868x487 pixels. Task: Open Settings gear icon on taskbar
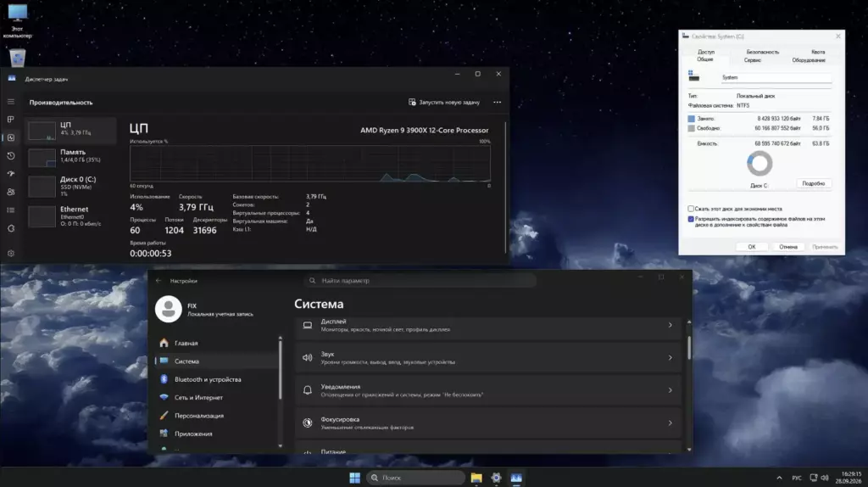click(496, 478)
